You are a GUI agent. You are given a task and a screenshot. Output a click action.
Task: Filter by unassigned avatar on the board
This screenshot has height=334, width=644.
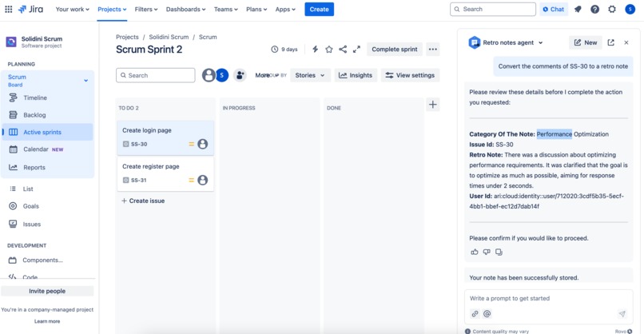coord(209,75)
